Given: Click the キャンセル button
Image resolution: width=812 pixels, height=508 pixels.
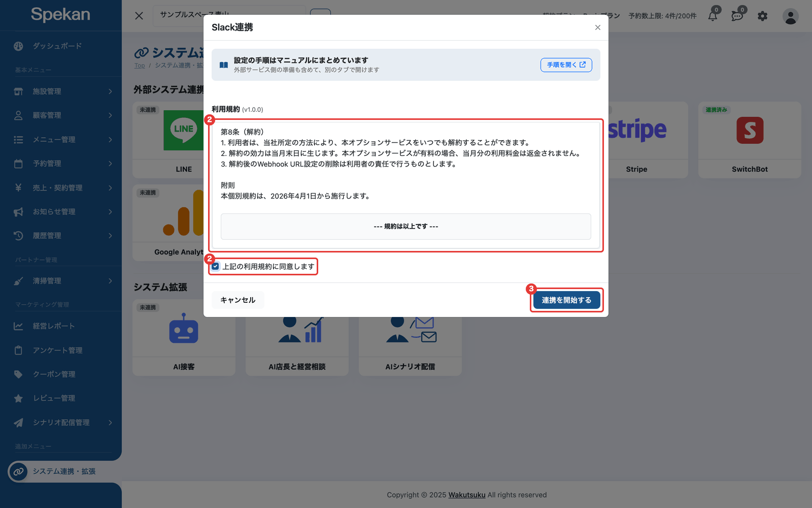Looking at the screenshot, I should pyautogui.click(x=238, y=300).
